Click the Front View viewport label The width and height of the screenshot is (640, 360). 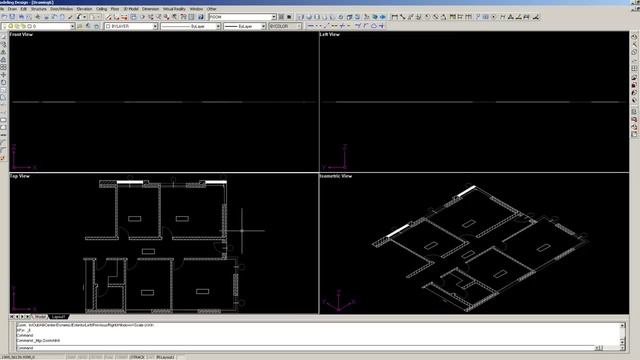[x=21, y=35]
